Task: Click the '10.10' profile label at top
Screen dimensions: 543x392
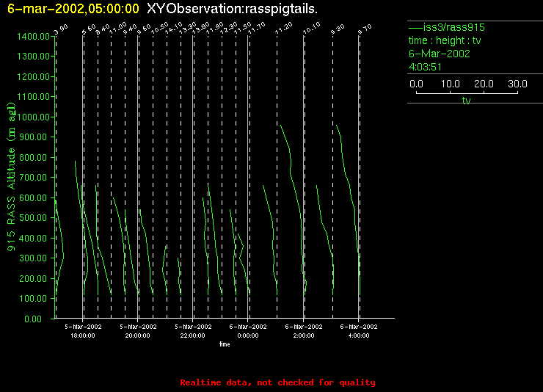Action: click(x=311, y=29)
